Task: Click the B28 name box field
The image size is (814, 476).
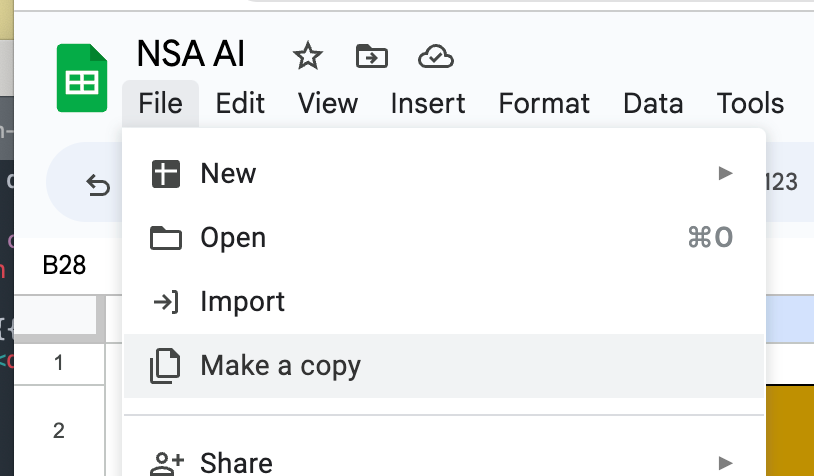Action: (x=64, y=265)
